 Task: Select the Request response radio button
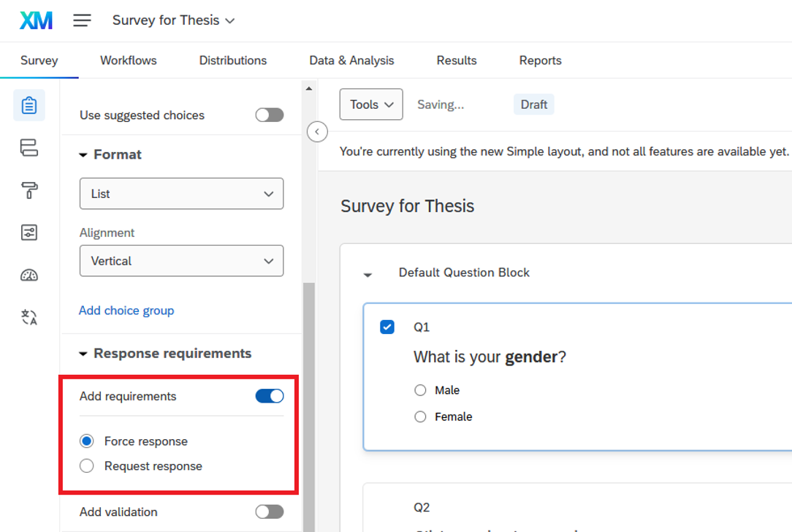pyautogui.click(x=87, y=466)
